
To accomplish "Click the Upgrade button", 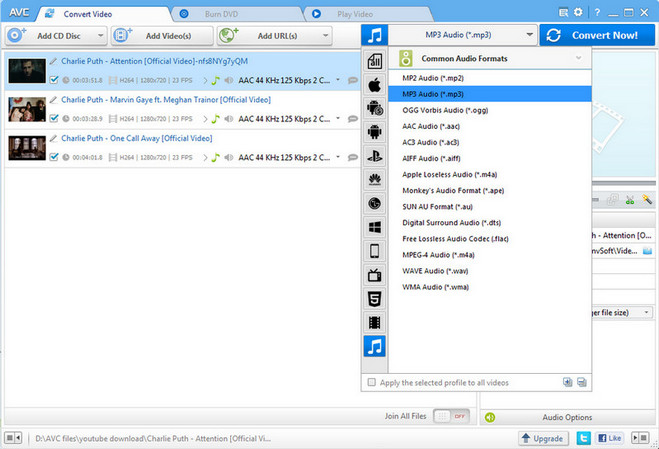I will [543, 438].
